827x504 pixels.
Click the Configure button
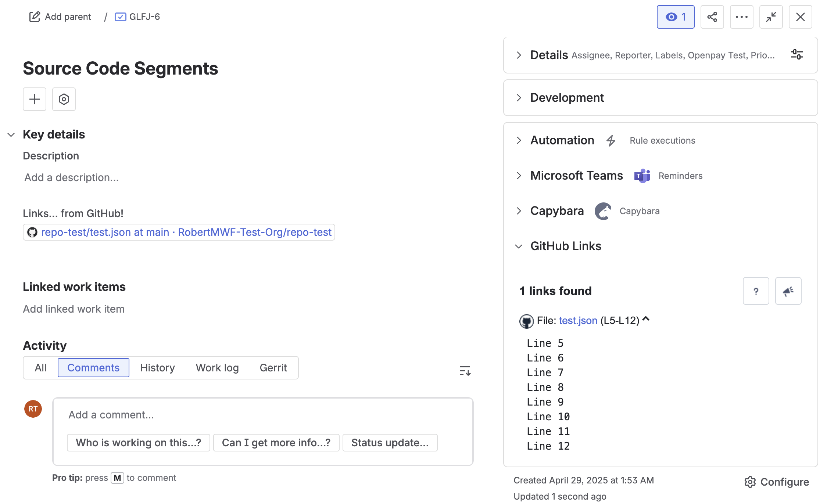click(x=777, y=482)
